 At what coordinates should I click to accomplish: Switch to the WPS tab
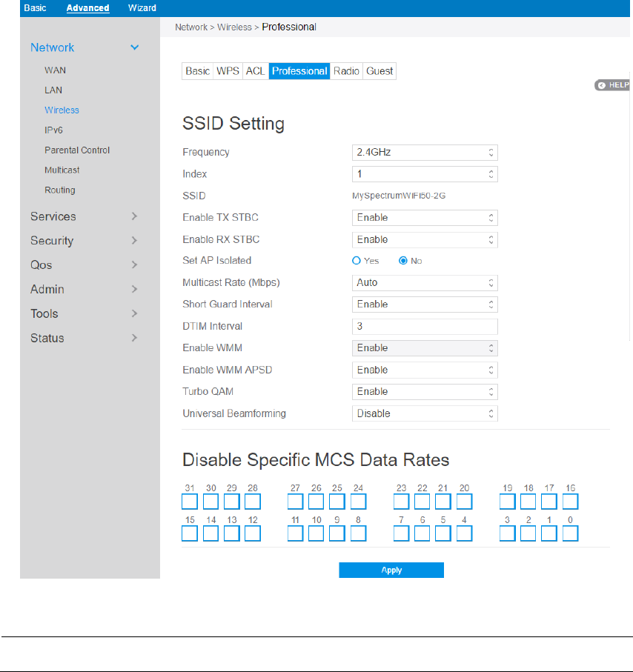coord(228,71)
